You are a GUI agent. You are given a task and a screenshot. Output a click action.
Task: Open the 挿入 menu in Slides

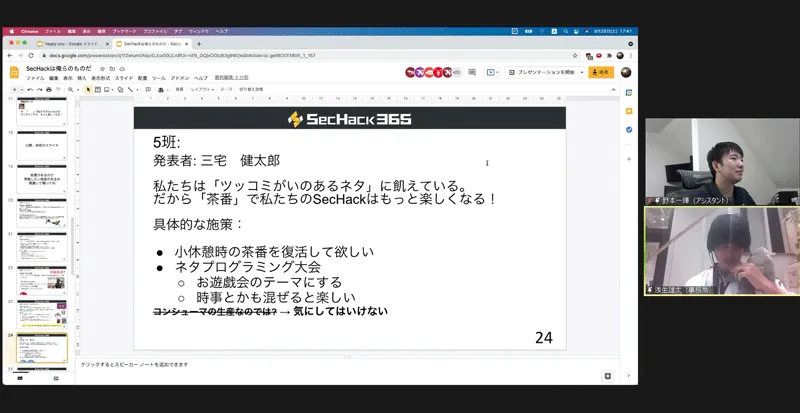coord(82,78)
